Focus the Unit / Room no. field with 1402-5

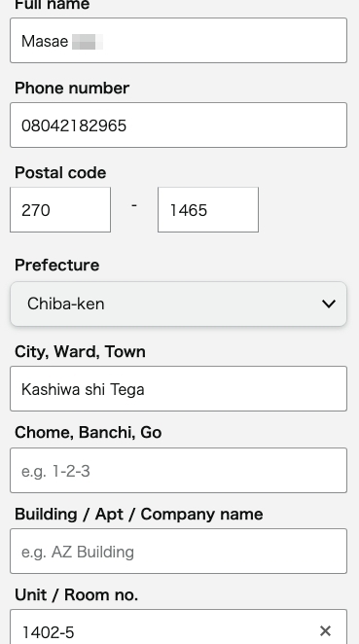pyautogui.click(x=178, y=627)
